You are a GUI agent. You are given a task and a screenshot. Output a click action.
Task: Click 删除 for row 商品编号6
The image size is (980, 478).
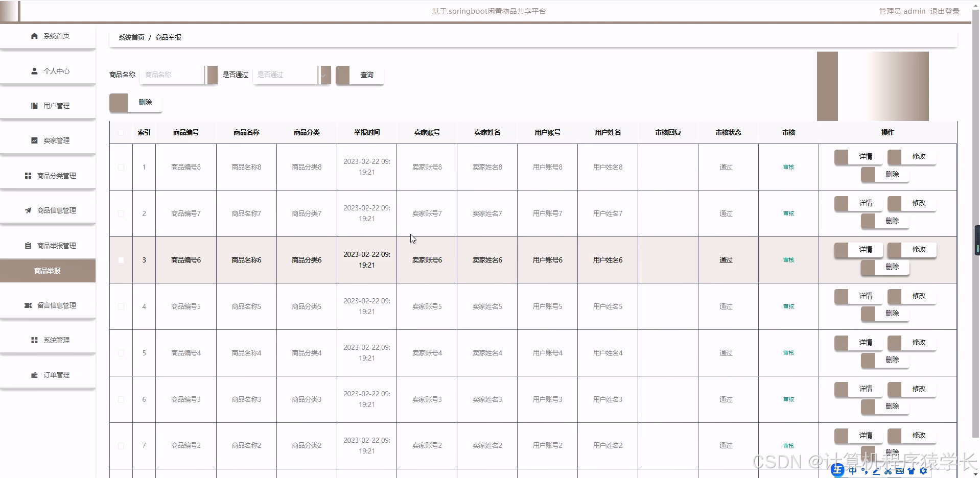(x=885, y=267)
